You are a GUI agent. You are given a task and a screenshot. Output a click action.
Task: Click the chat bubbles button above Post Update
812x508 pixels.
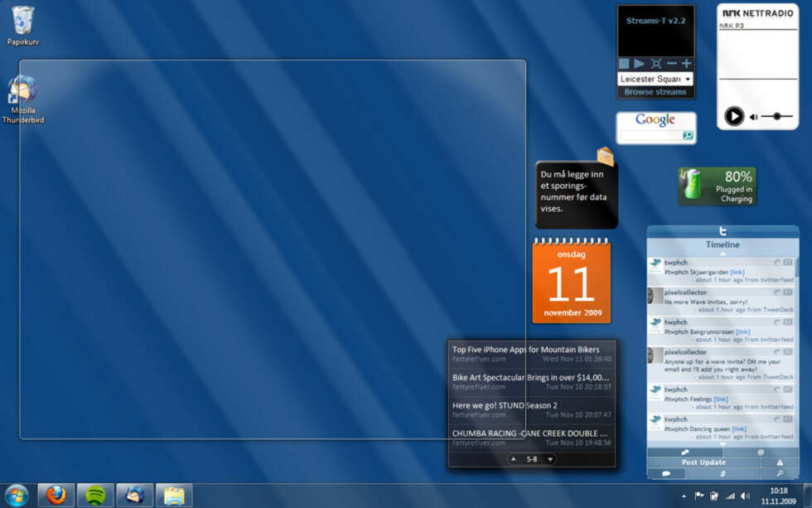(685, 452)
